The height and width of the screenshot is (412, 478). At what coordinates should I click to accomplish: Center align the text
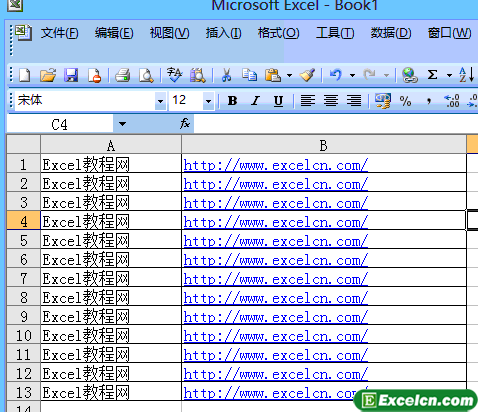point(331,100)
